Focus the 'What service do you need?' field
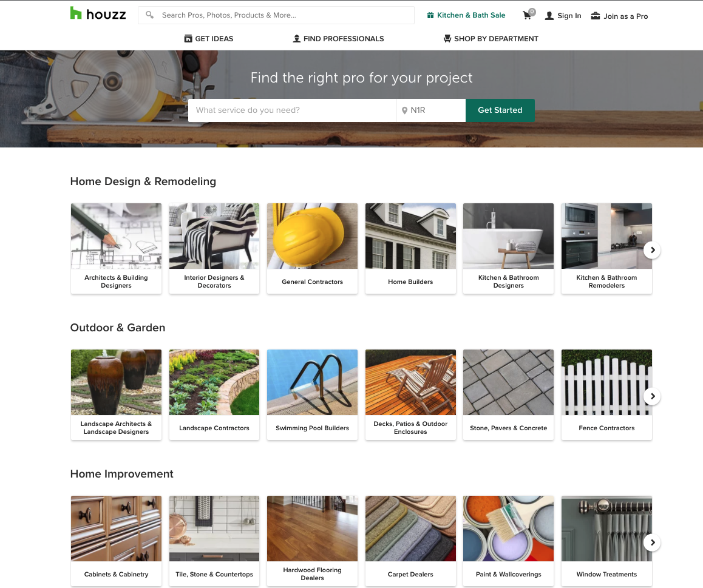 292,110
